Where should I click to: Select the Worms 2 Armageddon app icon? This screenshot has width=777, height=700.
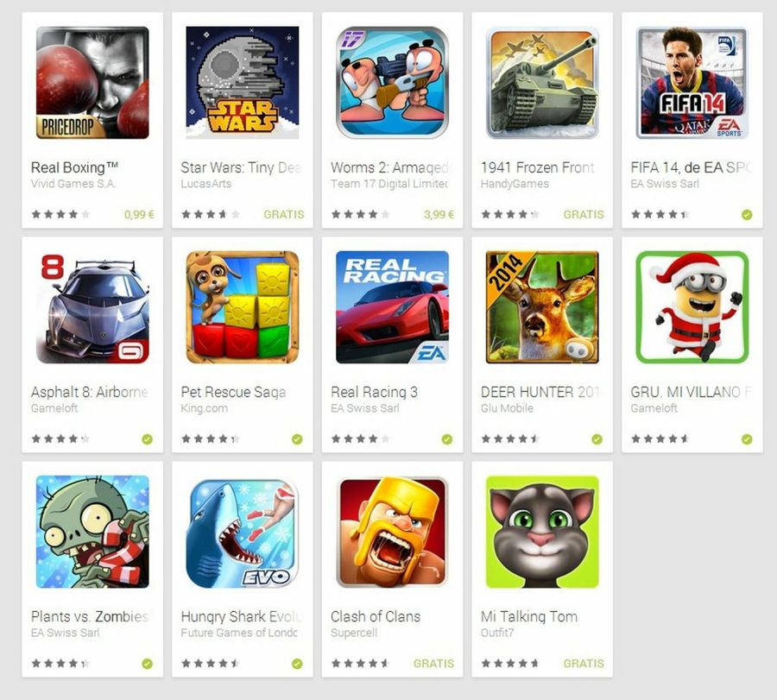coord(392,83)
